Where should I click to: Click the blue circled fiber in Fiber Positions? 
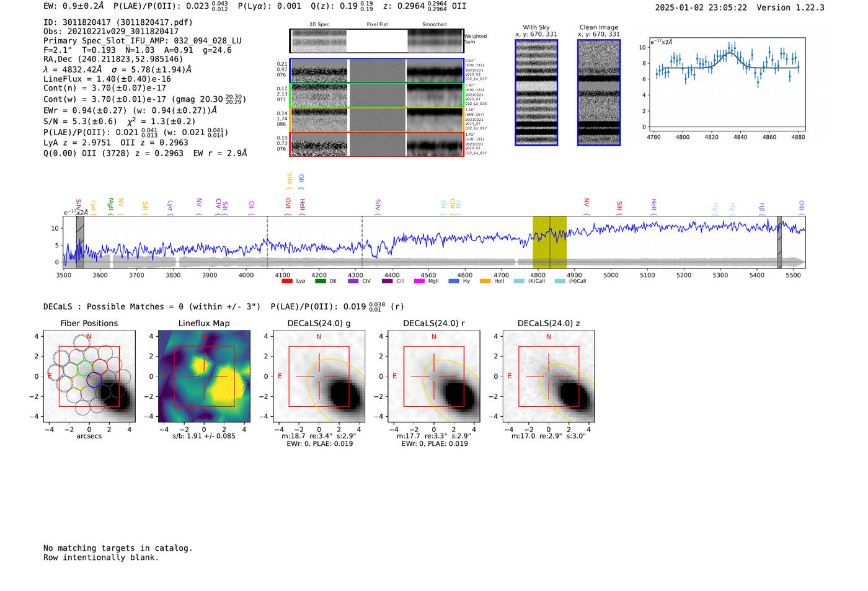94,381
